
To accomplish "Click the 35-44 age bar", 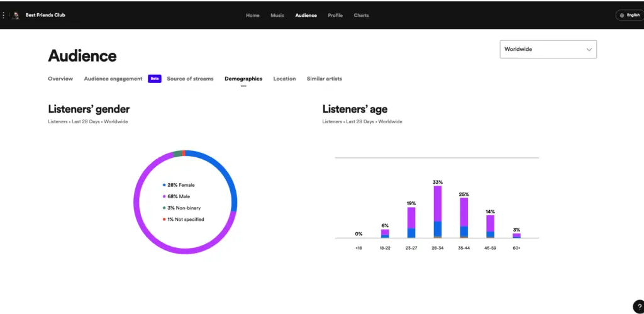I will coord(464,218).
